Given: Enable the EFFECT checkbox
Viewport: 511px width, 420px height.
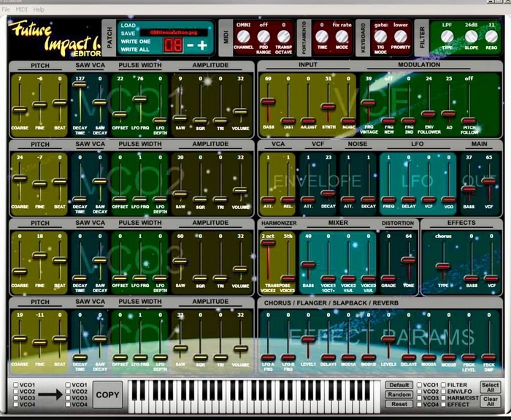Looking at the screenshot, I should pos(444,405).
